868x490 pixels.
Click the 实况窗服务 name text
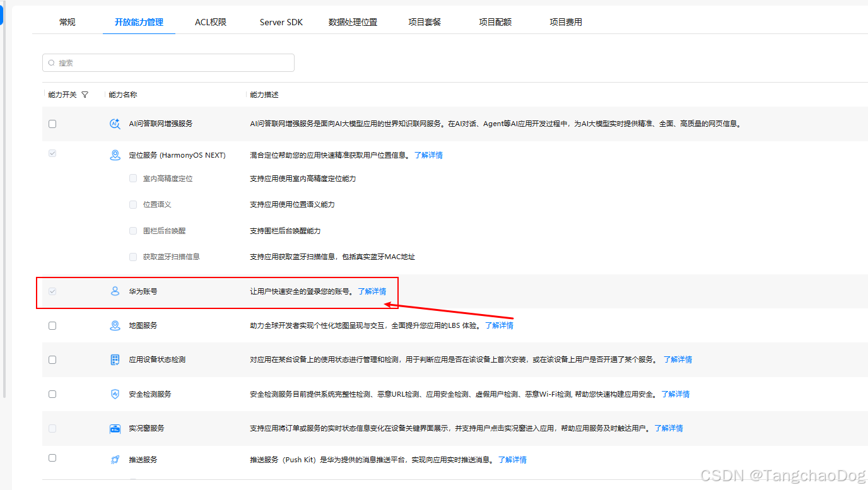[x=146, y=428]
